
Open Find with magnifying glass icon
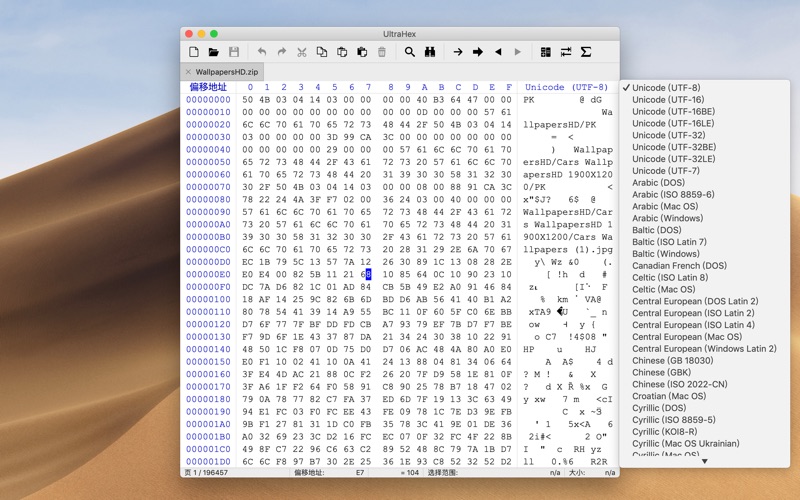tap(410, 52)
